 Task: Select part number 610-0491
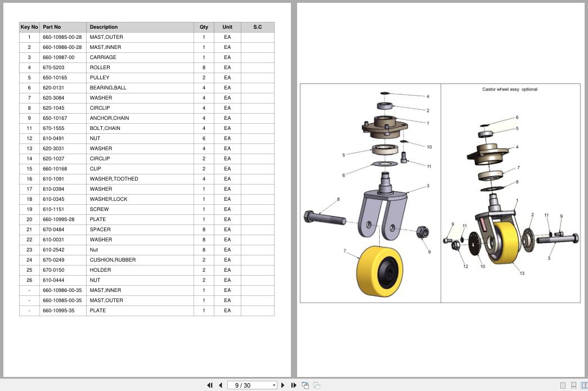(x=53, y=138)
